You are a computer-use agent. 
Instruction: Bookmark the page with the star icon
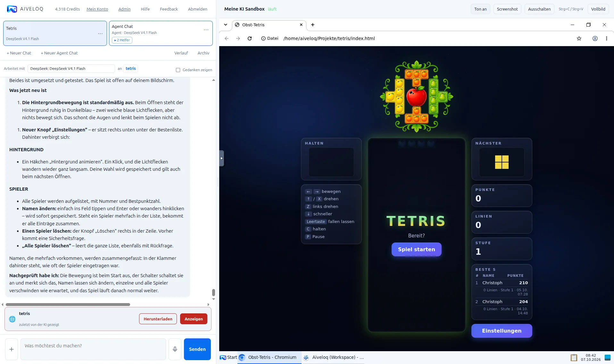pyautogui.click(x=579, y=38)
